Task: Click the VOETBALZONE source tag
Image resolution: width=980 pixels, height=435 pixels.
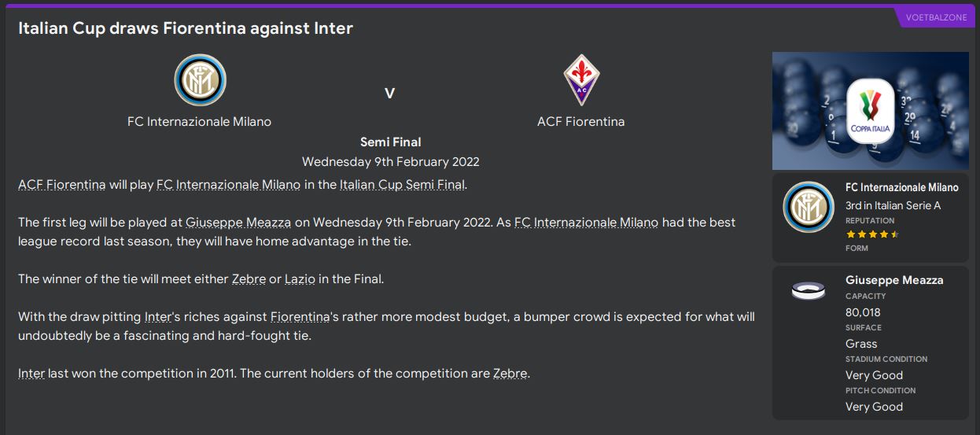Action: click(x=936, y=17)
